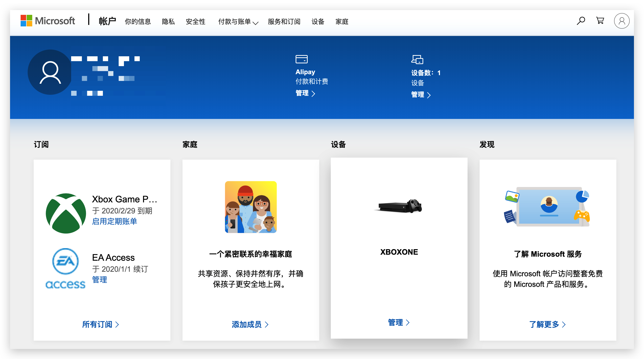
Task: Click 管理 under Alipay 付款和计费
Action: 305,93
